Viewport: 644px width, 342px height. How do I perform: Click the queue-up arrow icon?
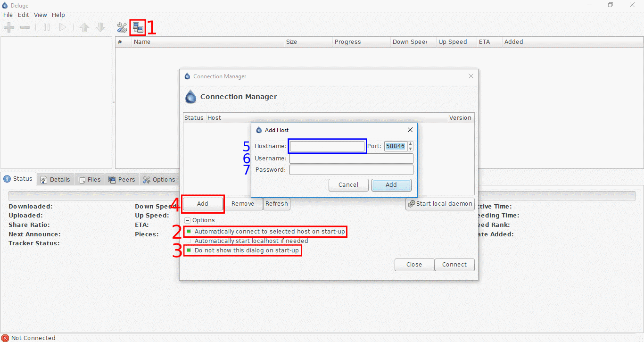click(84, 27)
